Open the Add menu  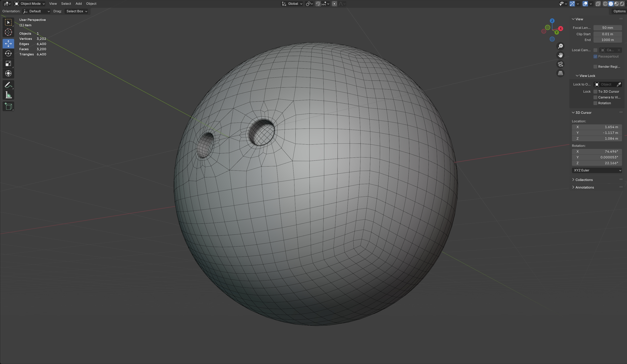point(78,4)
